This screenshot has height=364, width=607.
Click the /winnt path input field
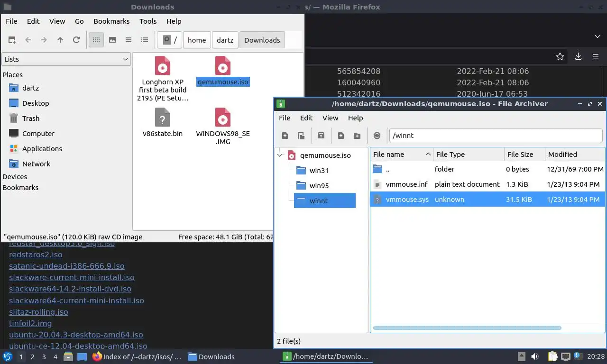click(496, 136)
